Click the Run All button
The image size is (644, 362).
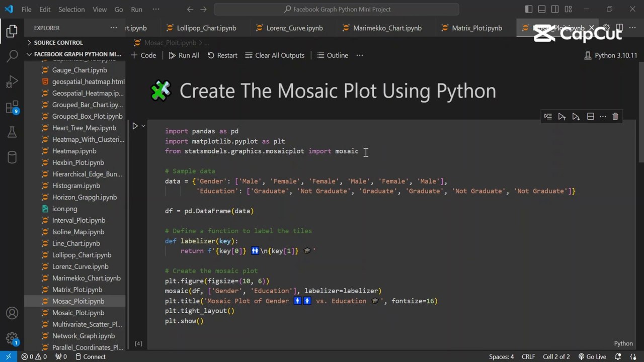pos(184,55)
